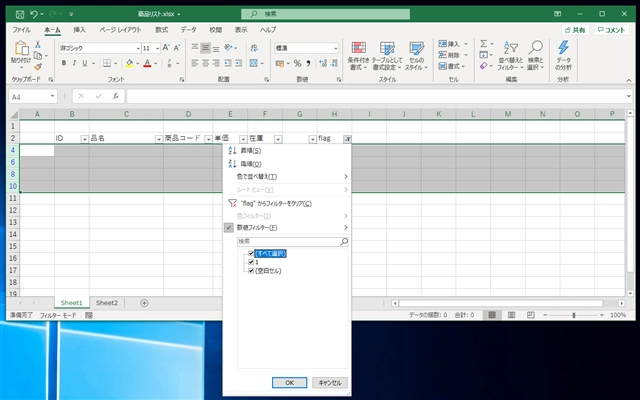Open 数値フィルター submenu
Image resolution: width=640 pixels, height=400 pixels.
click(x=287, y=227)
